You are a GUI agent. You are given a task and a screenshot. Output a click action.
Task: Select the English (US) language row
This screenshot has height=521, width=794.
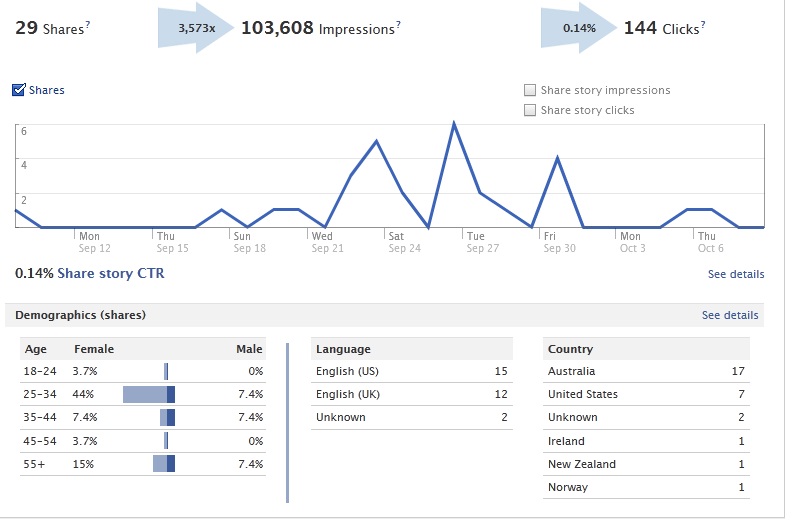tap(411, 371)
